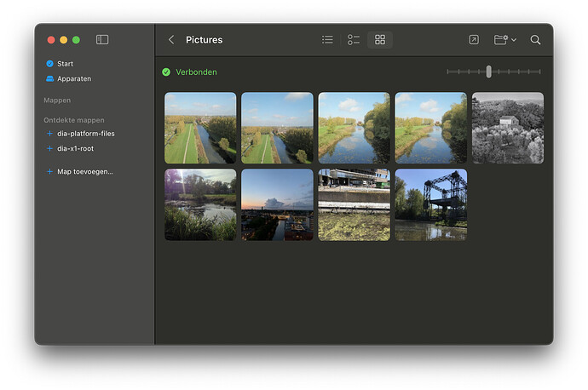Open the sunset skyline photo thumbnail

[x=277, y=204]
